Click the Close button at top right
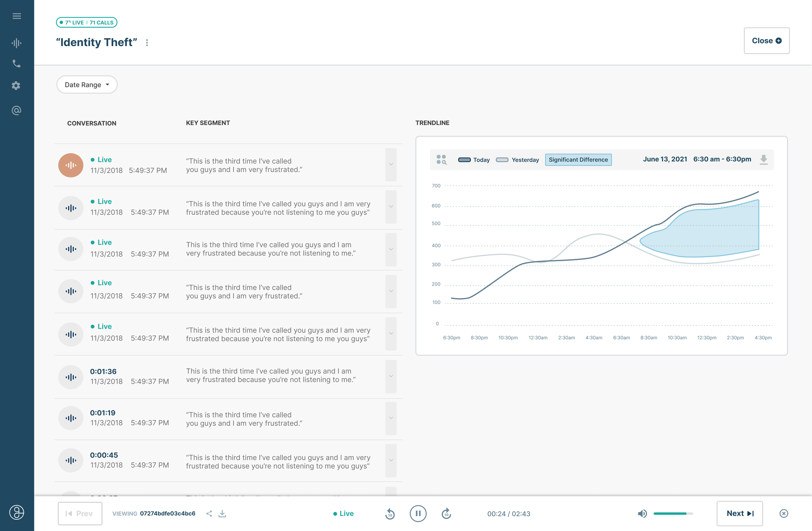Viewport: 812px width, 531px height. pyautogui.click(x=766, y=41)
